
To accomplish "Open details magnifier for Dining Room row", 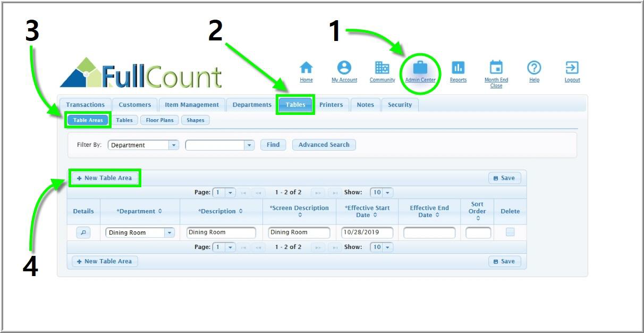I will [x=83, y=232].
